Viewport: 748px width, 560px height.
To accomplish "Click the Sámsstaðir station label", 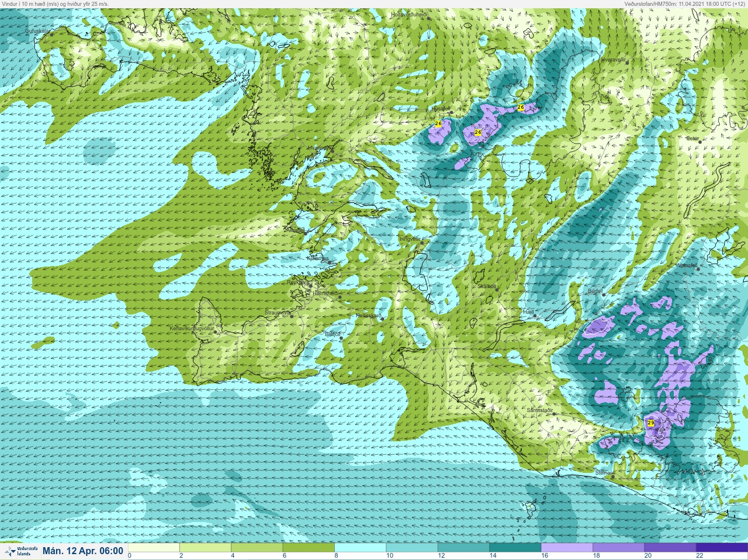I will pos(539,410).
